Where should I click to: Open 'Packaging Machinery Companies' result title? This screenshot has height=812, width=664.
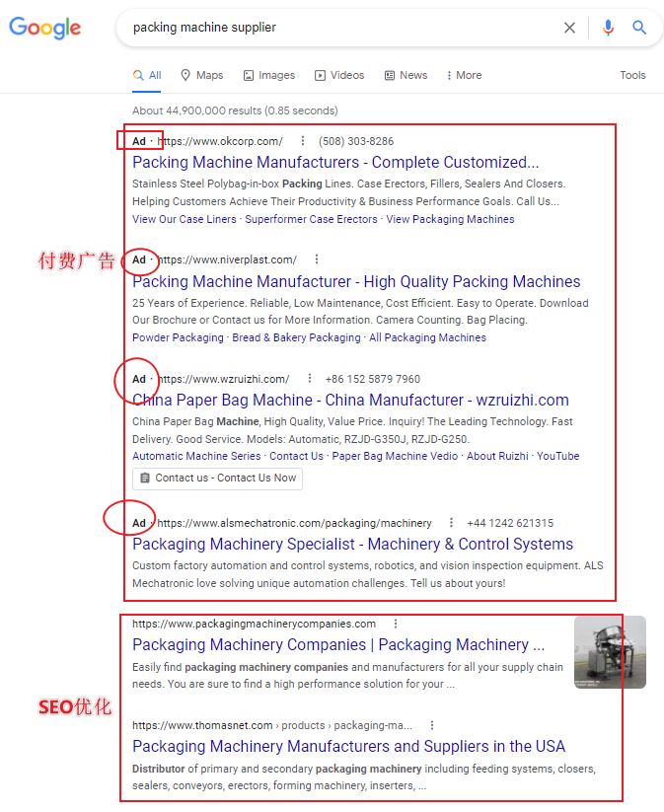click(338, 644)
